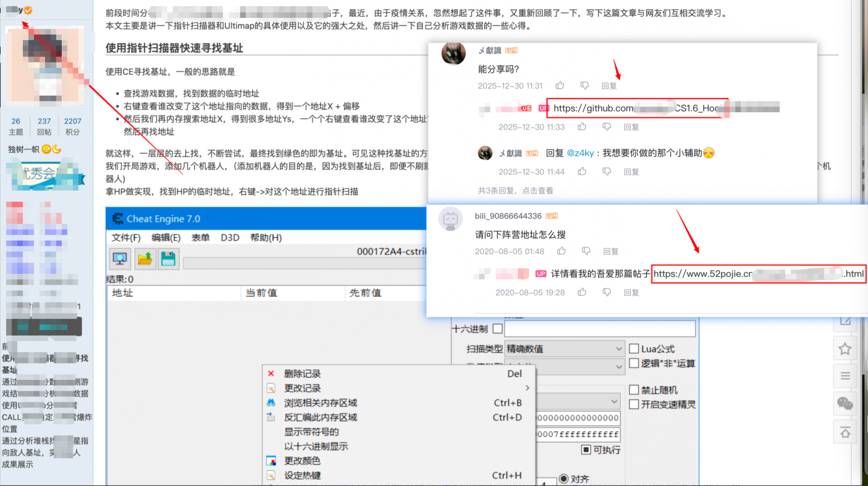Open the github.com CS1.6 link
868x486 pixels.
click(638, 108)
